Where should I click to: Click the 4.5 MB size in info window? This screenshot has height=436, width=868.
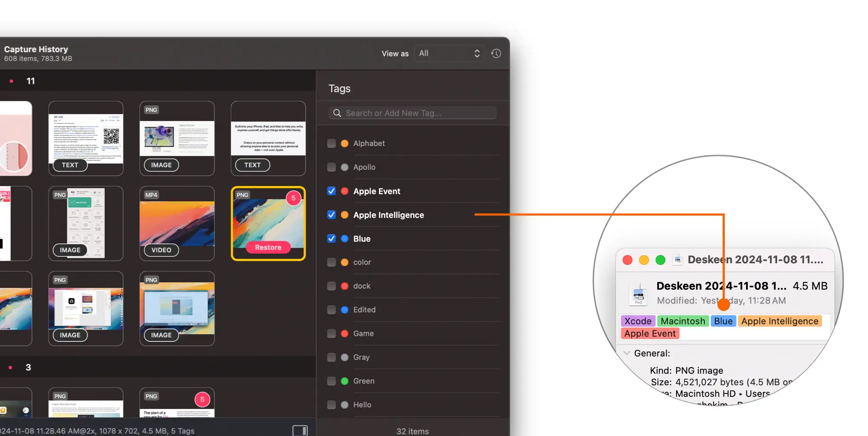(x=810, y=286)
